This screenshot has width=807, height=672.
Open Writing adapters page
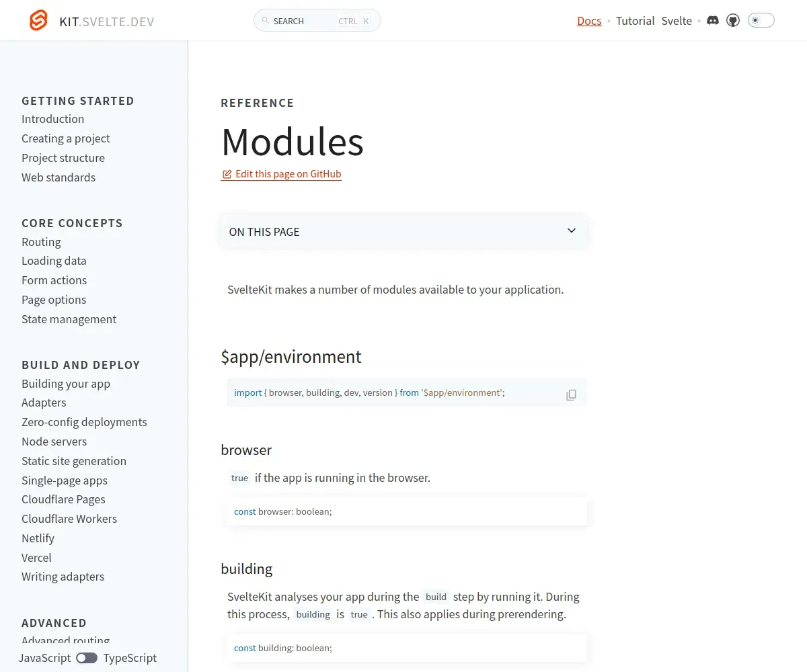pos(63,577)
